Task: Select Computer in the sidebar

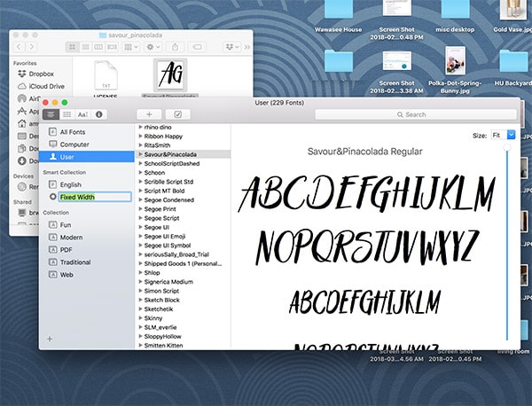Action: click(87, 144)
